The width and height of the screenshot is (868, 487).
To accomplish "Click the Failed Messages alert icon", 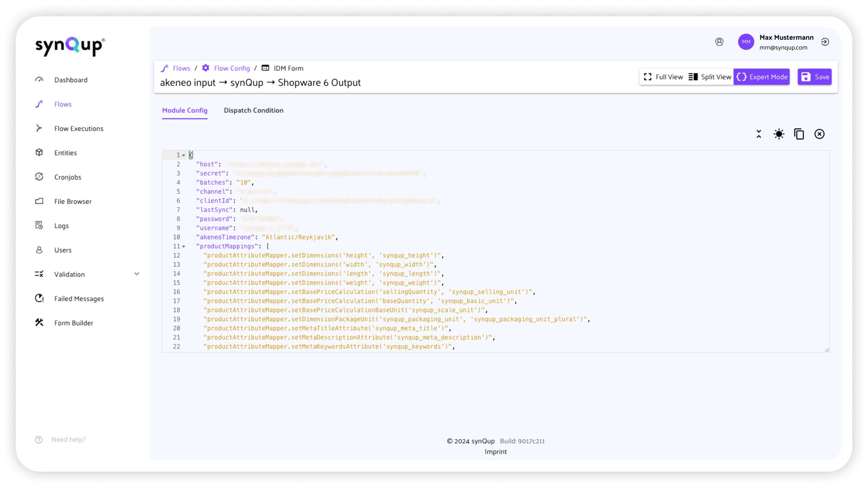I will 39,298.
